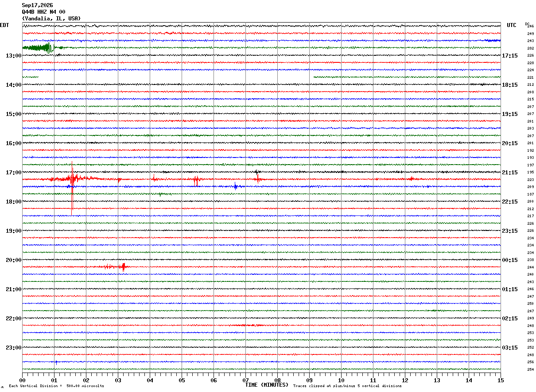Screen dimensions: 536x392
Task: Click the 15 minute tick label
Action: [501, 380]
